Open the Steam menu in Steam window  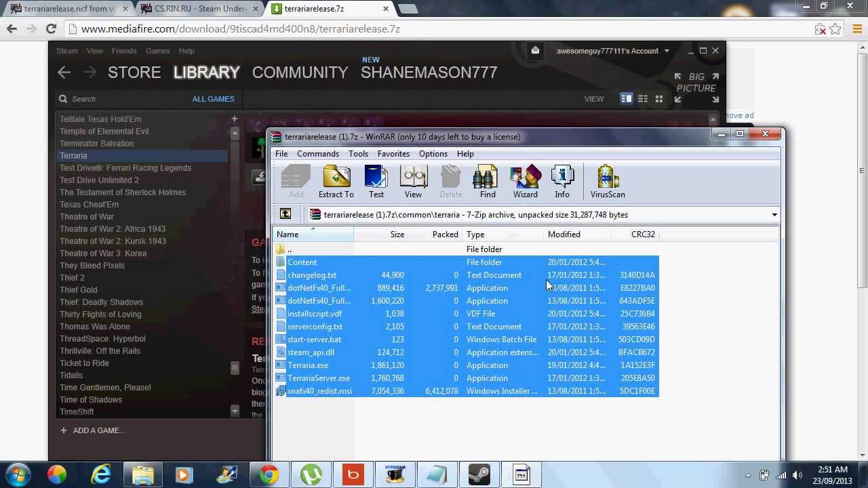click(67, 51)
